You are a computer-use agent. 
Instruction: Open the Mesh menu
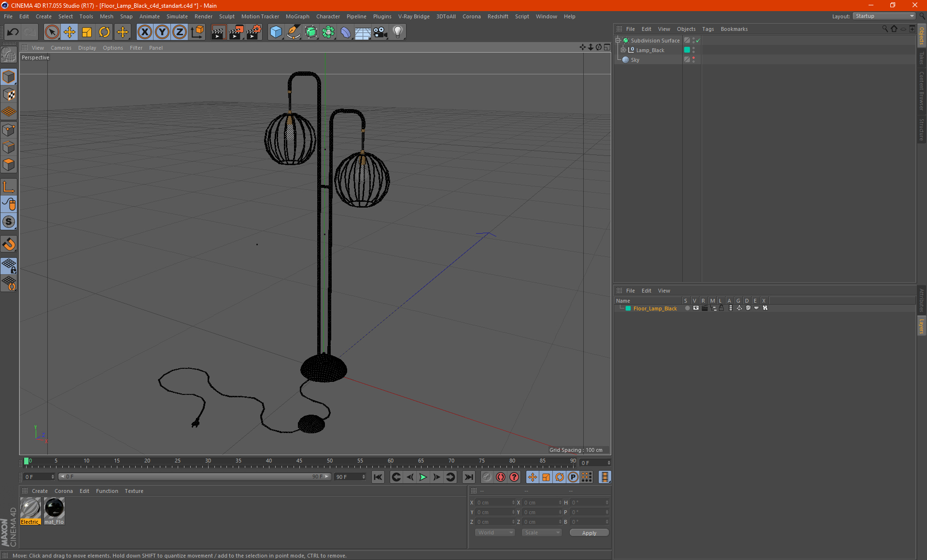(x=106, y=16)
